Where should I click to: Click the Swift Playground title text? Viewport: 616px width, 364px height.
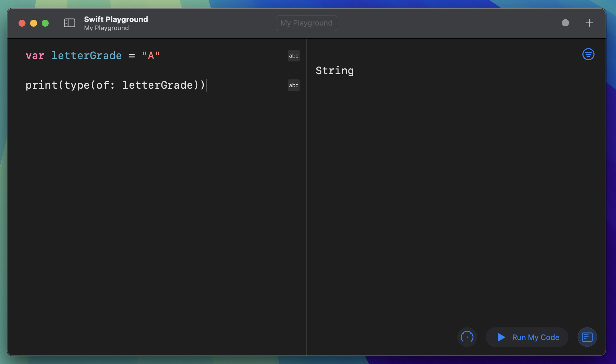116,19
